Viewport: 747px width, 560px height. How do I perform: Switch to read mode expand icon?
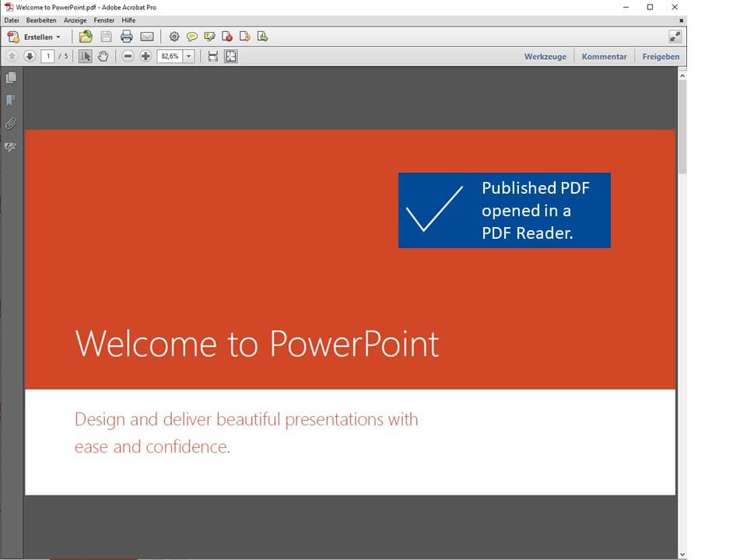[675, 37]
